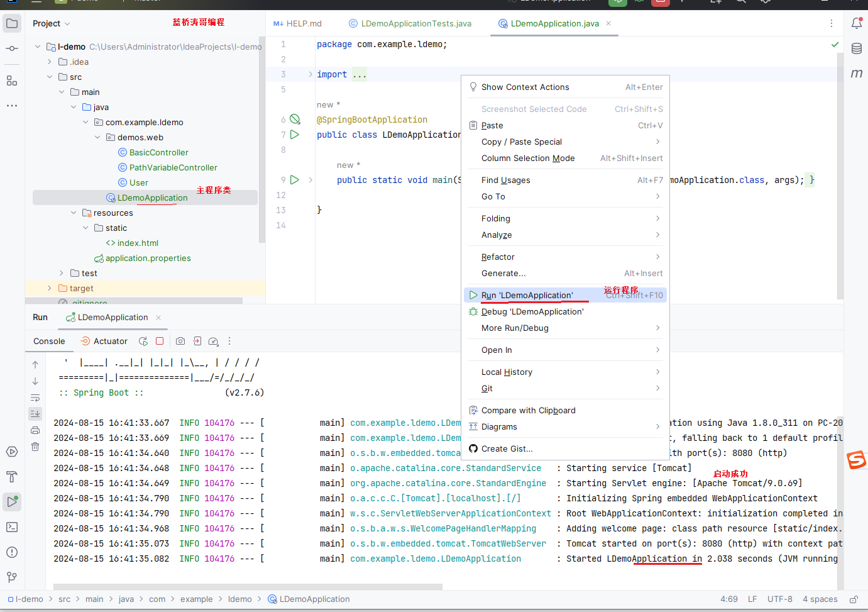Collapse the resources folder
Screen dimensions: 868x612
pyautogui.click(x=74, y=213)
